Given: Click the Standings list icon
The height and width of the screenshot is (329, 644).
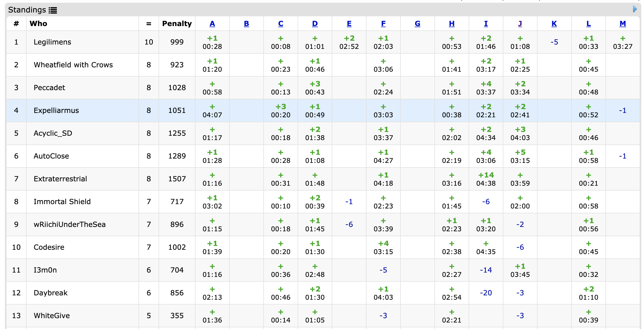Looking at the screenshot, I should [53, 10].
